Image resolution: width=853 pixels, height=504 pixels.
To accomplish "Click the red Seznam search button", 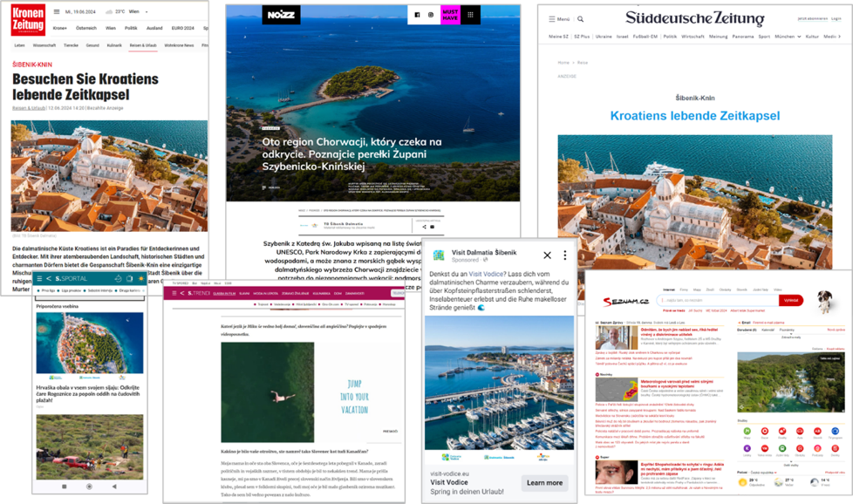I will click(791, 300).
